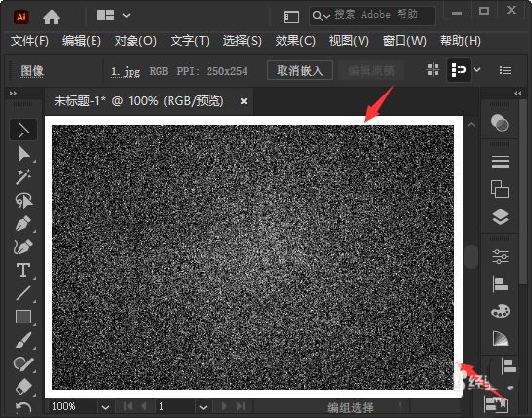
Task: Open the Swatches palette panel icon
Action: point(500,311)
